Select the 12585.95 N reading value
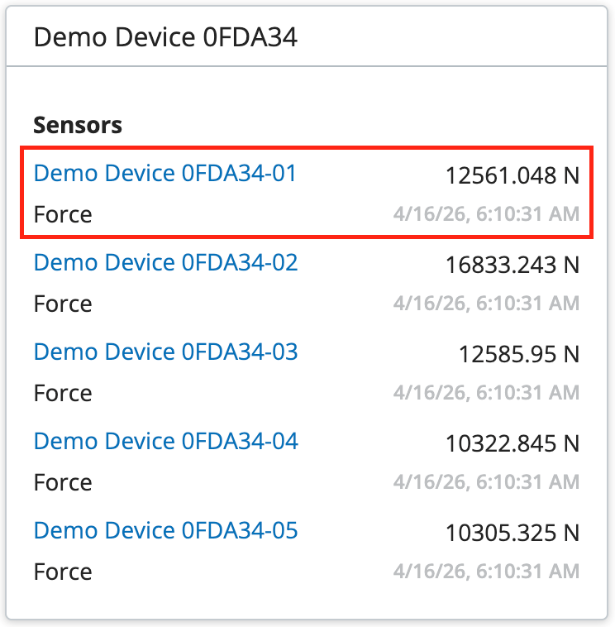Viewport: 615px width, 627px height. click(519, 354)
